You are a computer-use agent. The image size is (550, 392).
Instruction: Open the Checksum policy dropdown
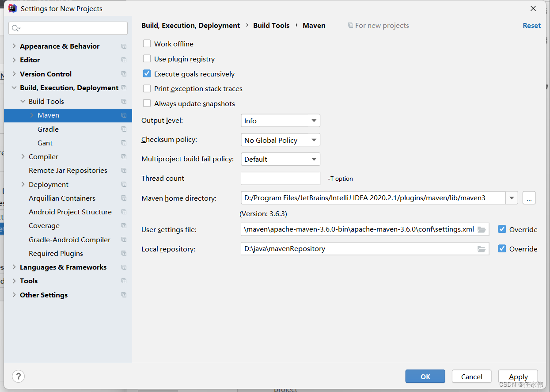pos(281,140)
